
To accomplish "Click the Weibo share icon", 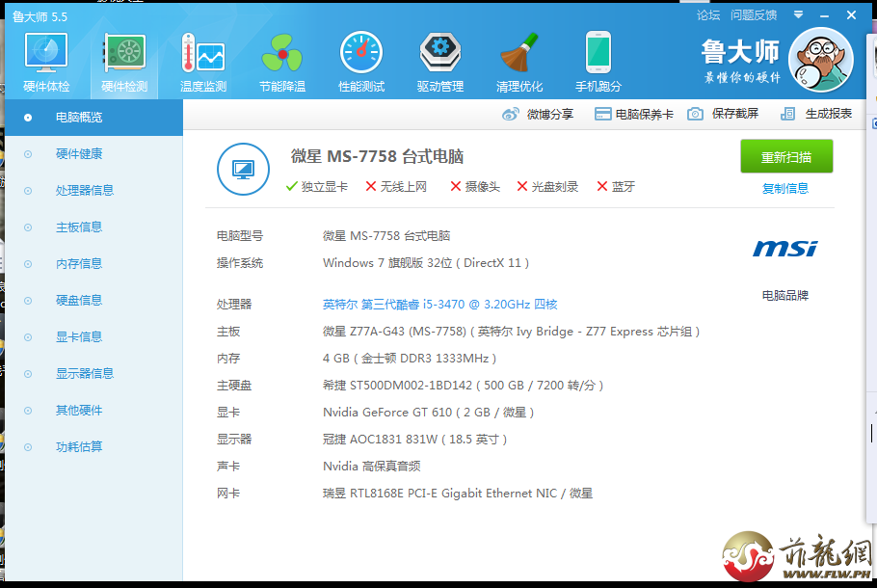I will coord(510,114).
